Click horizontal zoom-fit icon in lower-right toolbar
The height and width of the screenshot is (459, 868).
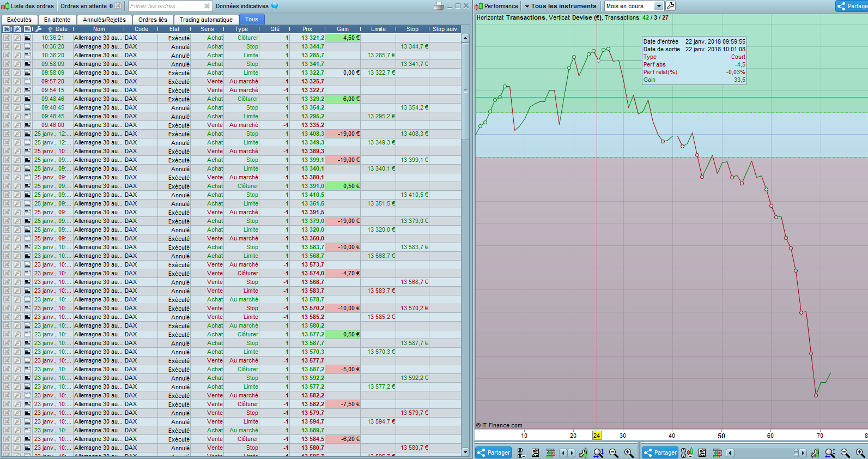(x=830, y=453)
